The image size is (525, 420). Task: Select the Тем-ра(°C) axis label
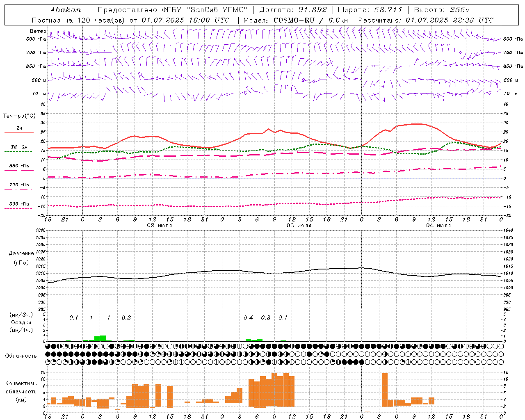19,116
